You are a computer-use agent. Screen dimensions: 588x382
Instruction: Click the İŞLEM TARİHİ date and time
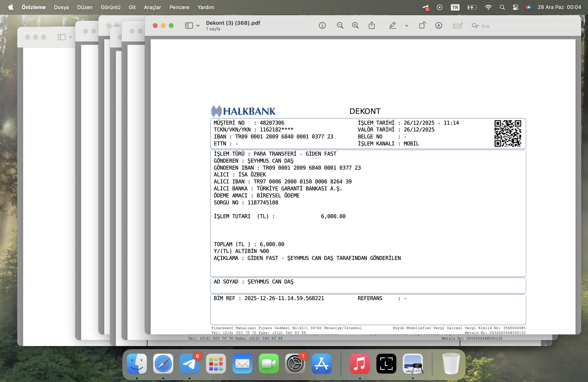pos(431,123)
